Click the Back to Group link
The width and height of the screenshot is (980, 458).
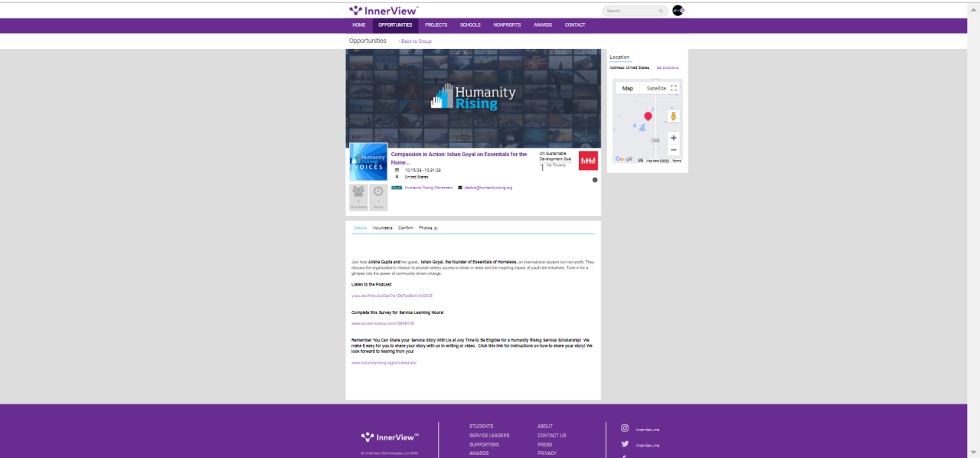(x=415, y=41)
